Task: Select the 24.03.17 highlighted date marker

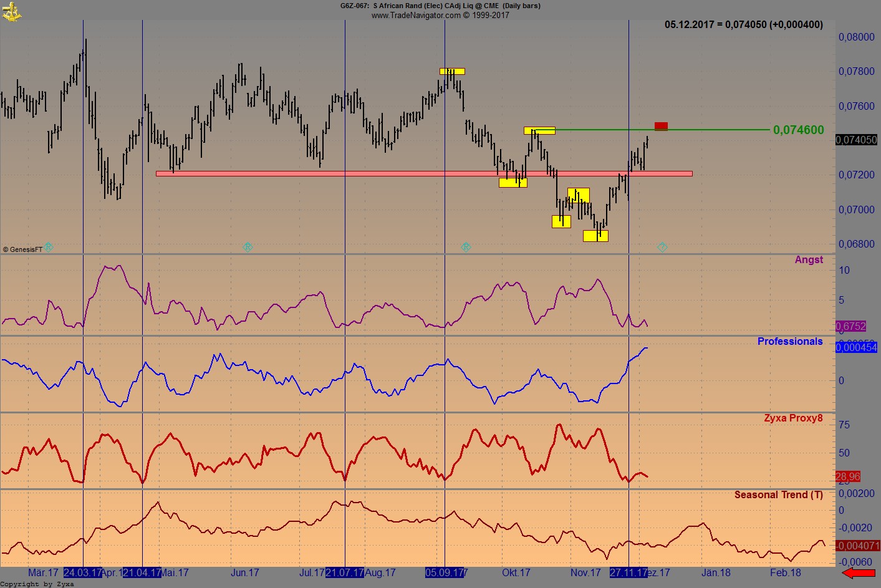Action: pyautogui.click(x=83, y=572)
